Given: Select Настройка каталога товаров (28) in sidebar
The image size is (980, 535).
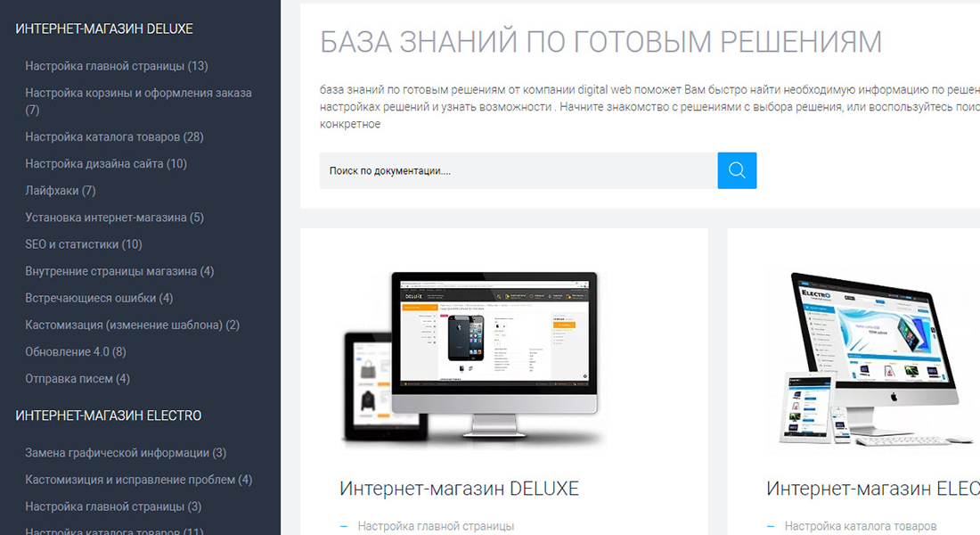Looking at the screenshot, I should [x=114, y=137].
